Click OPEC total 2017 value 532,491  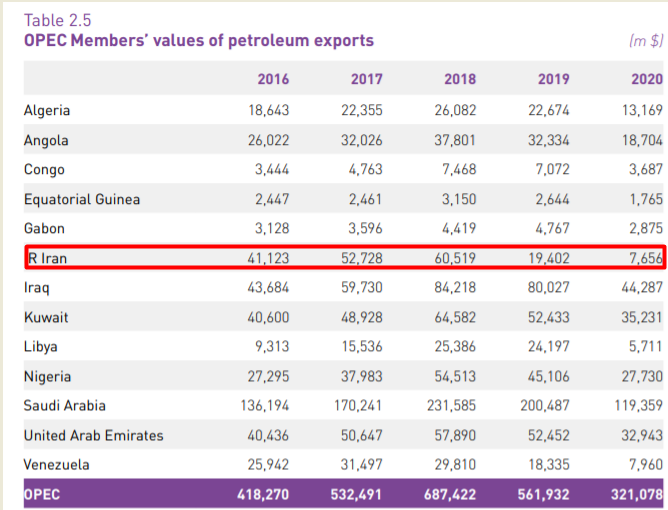[356, 494]
